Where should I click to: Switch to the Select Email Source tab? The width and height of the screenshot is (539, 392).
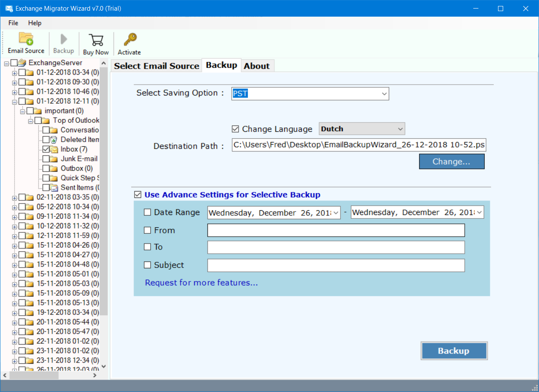click(x=157, y=66)
